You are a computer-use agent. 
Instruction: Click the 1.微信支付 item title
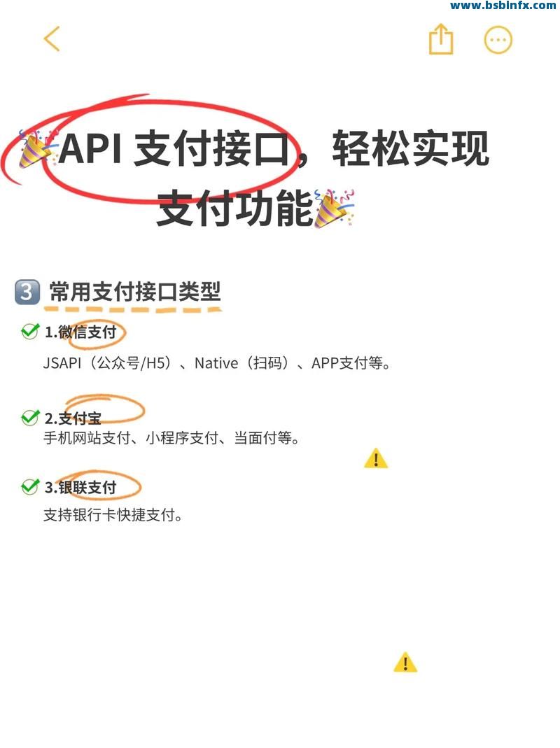pos(80,332)
